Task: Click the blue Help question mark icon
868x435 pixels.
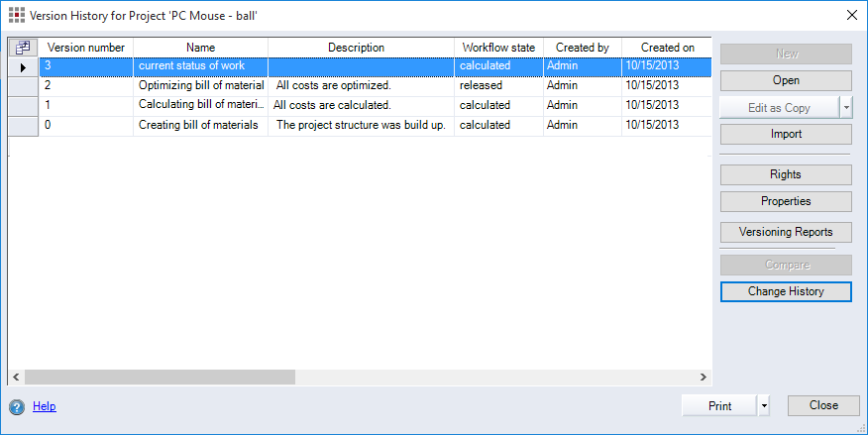Action: [17, 406]
